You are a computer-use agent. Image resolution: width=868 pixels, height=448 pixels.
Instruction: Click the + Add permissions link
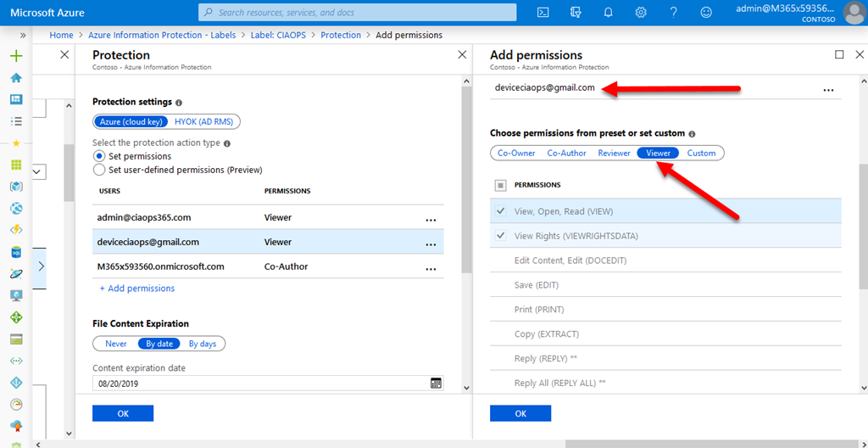click(136, 288)
